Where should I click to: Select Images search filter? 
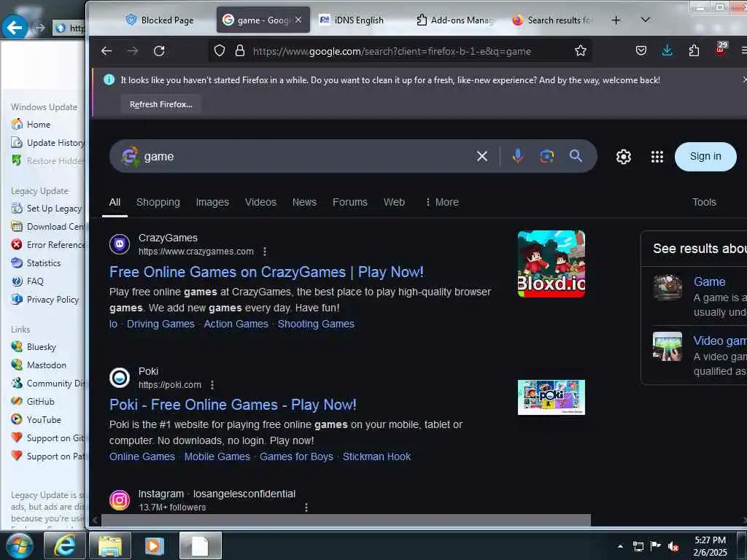[212, 203]
